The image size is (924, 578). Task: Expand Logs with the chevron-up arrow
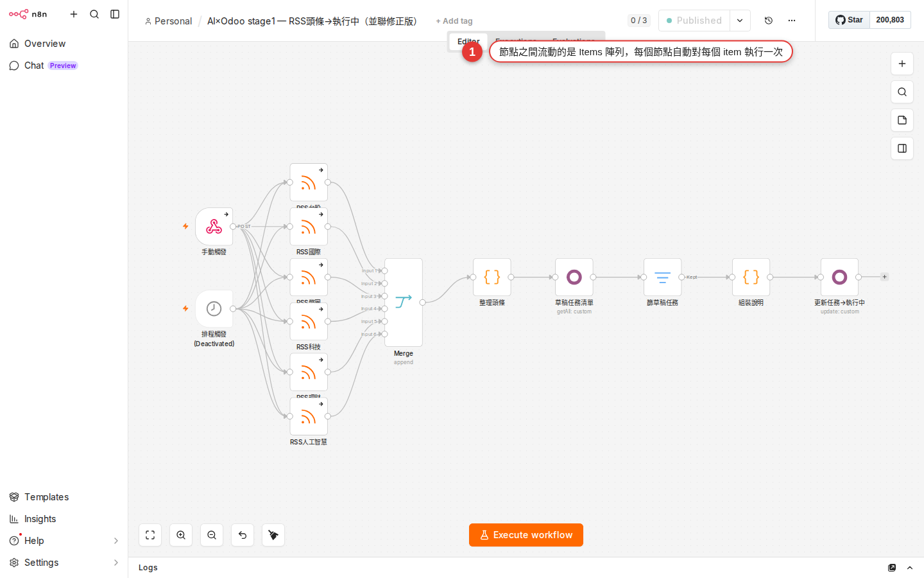910,568
